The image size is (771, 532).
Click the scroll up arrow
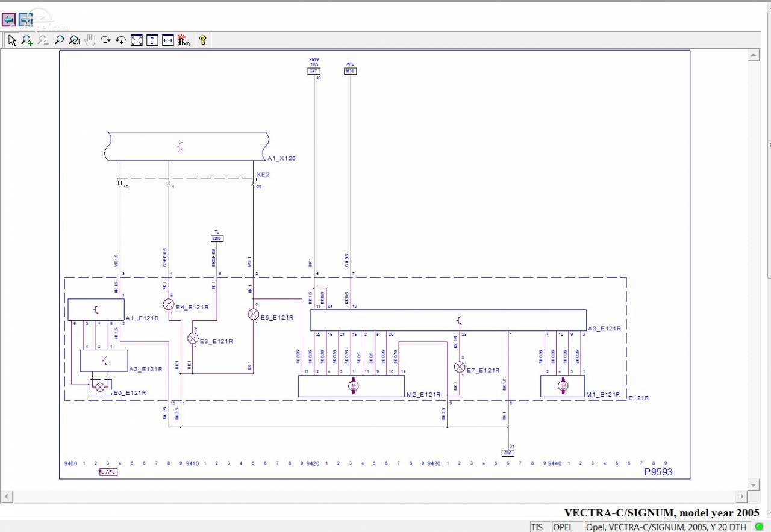click(754, 55)
